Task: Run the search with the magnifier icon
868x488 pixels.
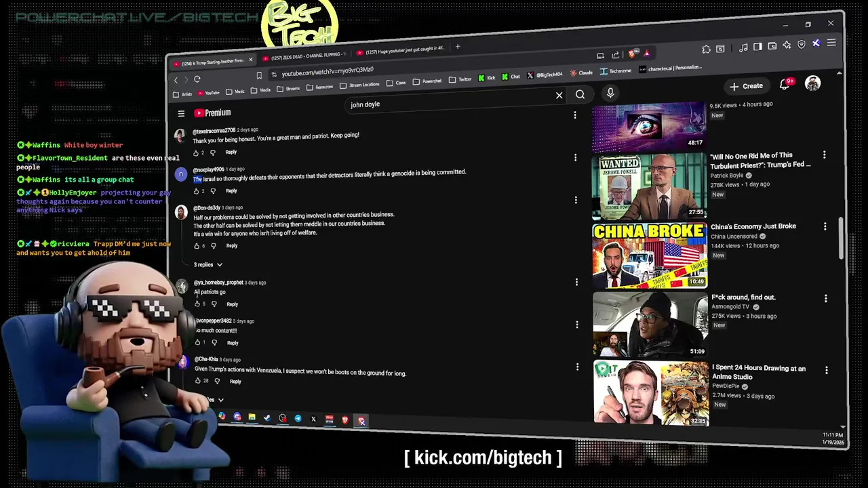Action: point(580,95)
